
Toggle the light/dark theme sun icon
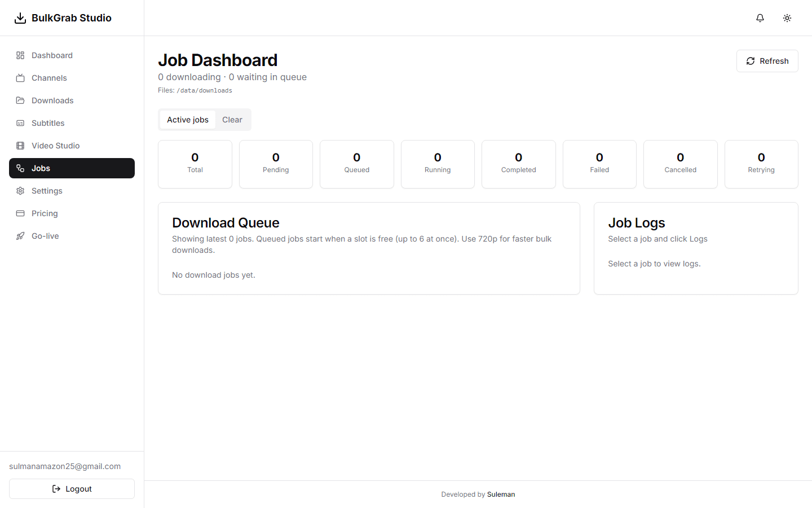click(x=787, y=18)
